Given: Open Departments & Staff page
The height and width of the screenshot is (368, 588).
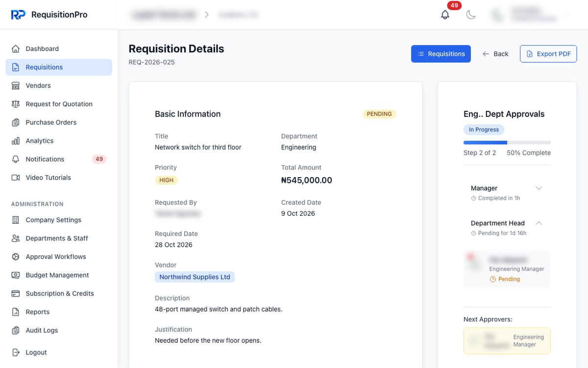Looking at the screenshot, I should coord(59,238).
